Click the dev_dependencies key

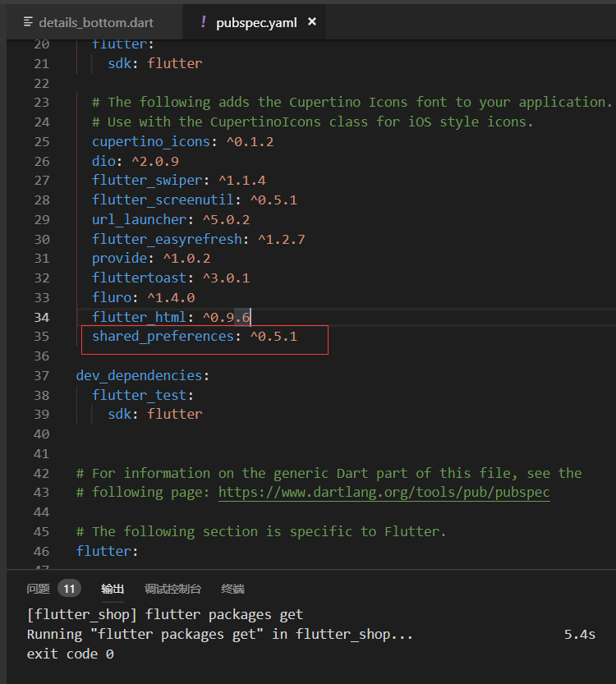pos(139,375)
